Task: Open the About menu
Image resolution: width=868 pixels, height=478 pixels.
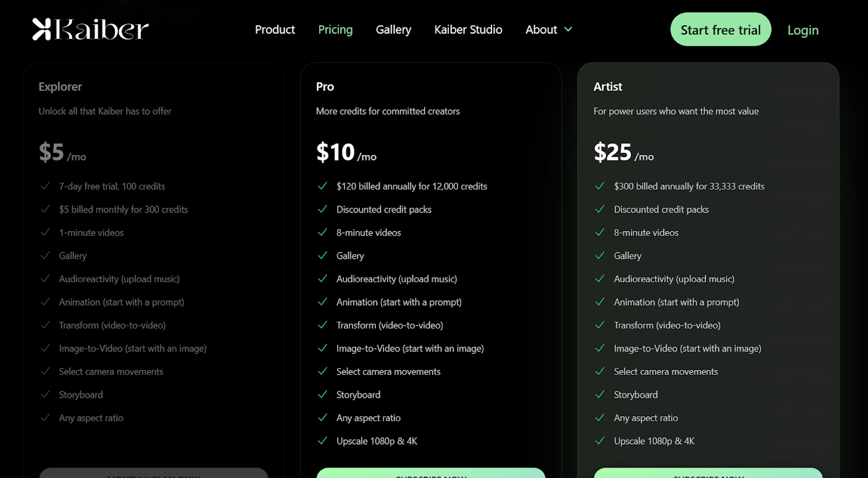Action: tap(549, 30)
